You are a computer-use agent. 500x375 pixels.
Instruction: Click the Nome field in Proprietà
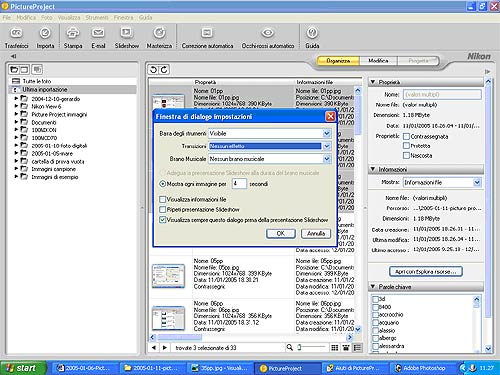click(x=442, y=94)
